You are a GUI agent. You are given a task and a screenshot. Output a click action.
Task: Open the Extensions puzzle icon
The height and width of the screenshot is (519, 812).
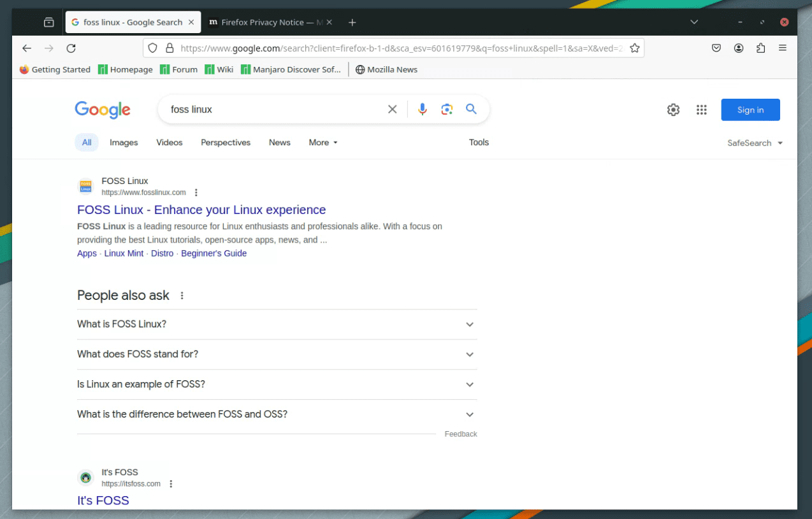coord(760,48)
